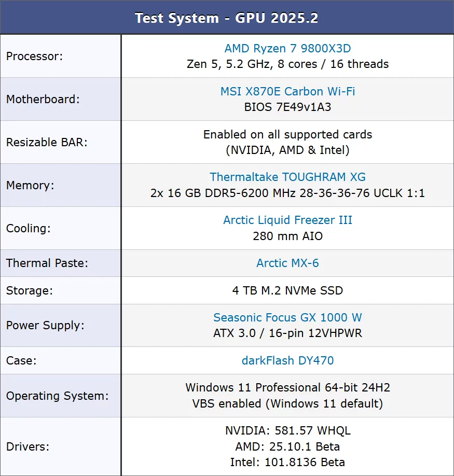Click the Processor row label

(x=34, y=56)
